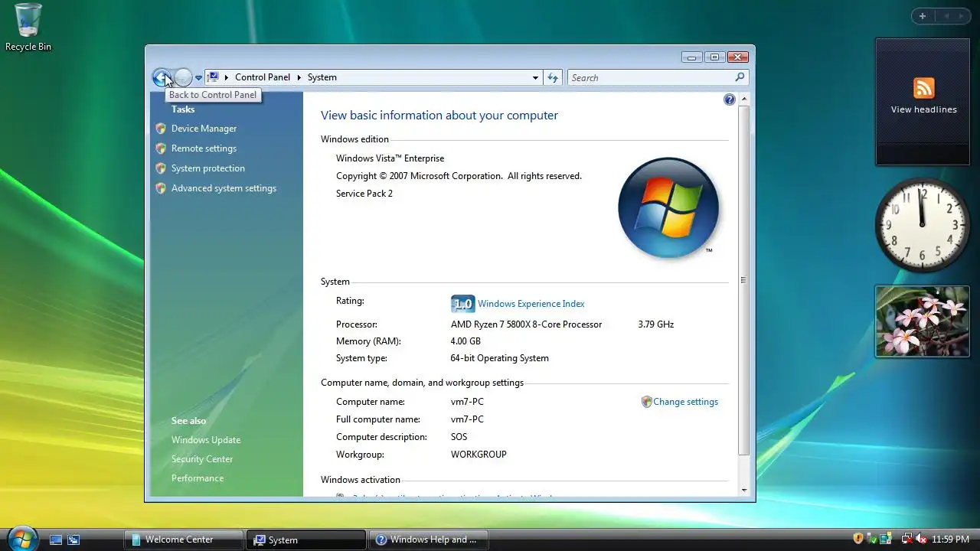Open the Recycle Bin desktop icon
This screenshot has width=980, height=551.
pyautogui.click(x=28, y=28)
